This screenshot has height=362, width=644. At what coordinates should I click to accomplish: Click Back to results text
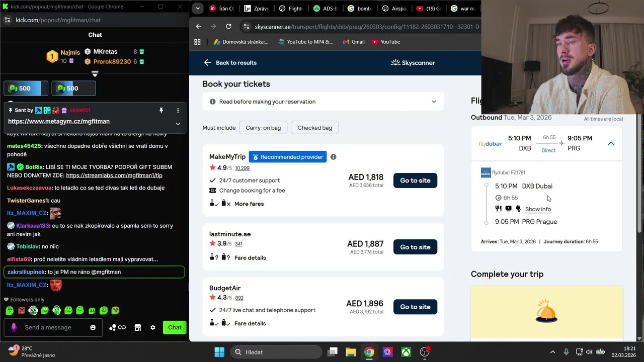[236, 62]
